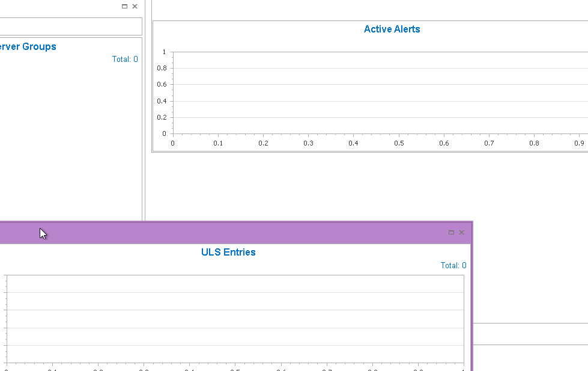Click the ULS Entries chart title
The height and width of the screenshot is (371, 588).
(228, 253)
